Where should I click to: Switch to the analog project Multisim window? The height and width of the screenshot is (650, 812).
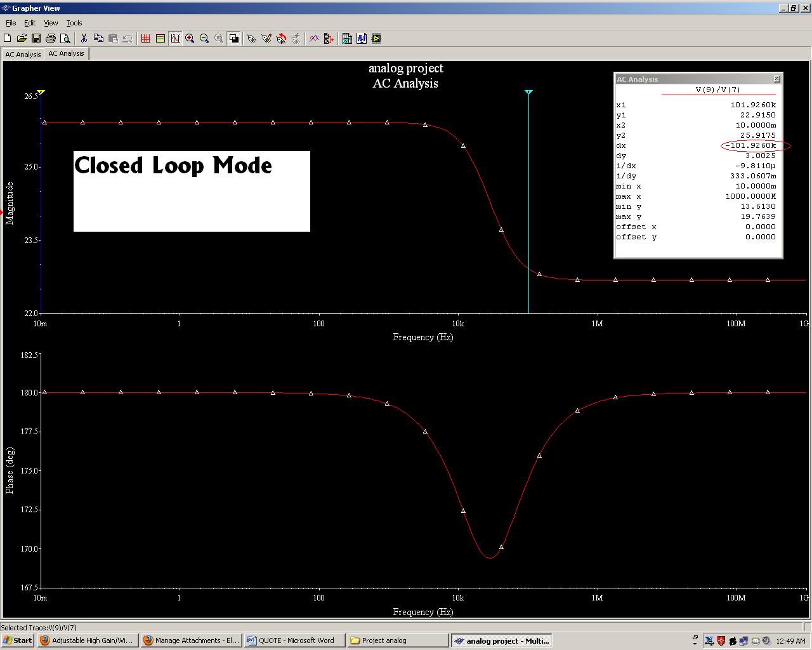point(501,640)
